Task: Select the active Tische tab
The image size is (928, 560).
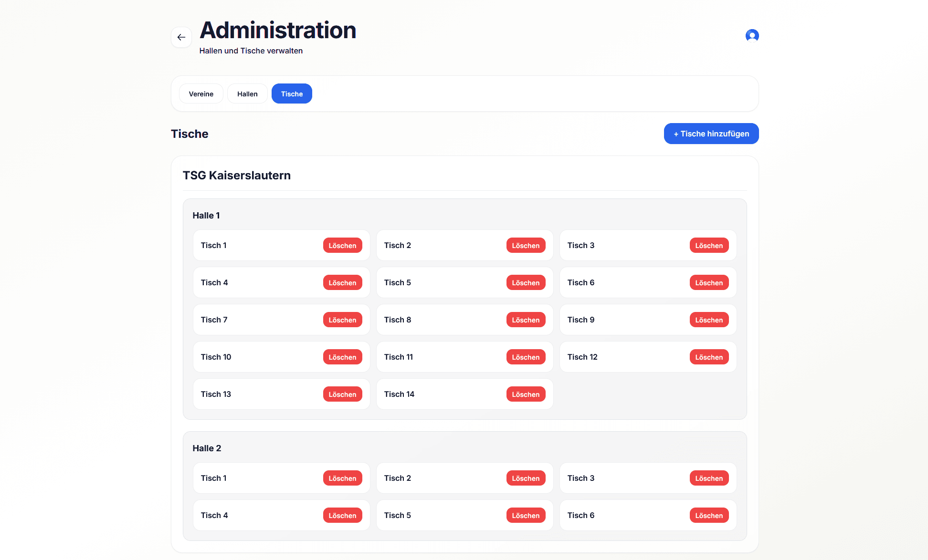Action: pyautogui.click(x=292, y=94)
